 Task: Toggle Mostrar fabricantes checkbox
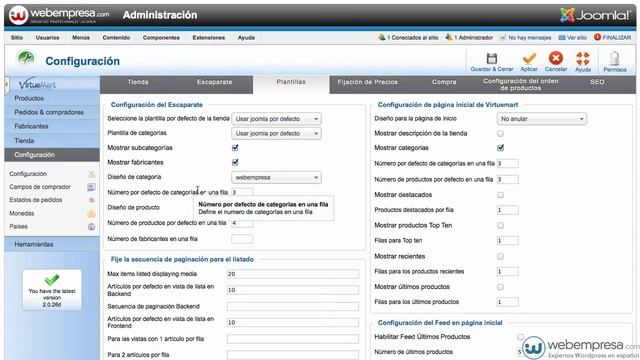(x=235, y=162)
